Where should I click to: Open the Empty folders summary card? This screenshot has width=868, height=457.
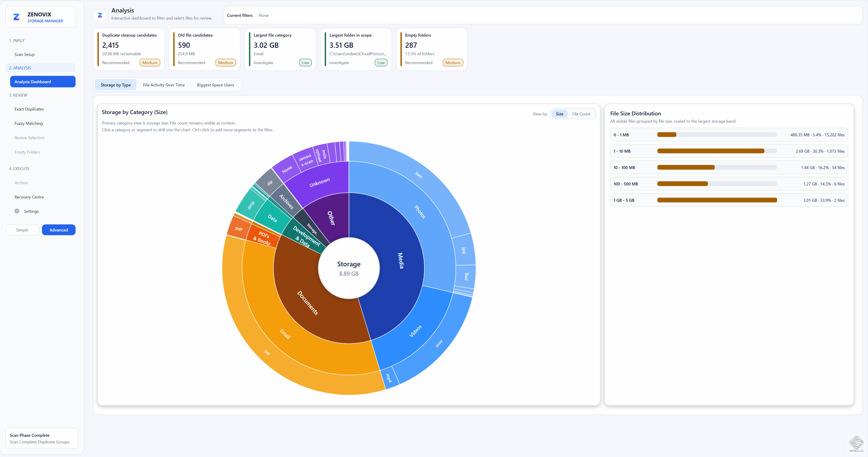point(432,49)
